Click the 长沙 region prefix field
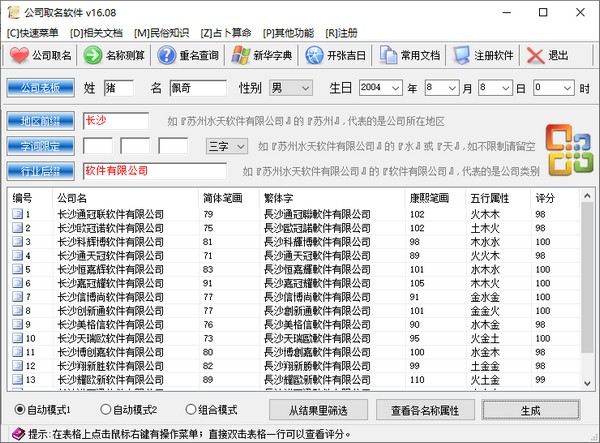 click(116, 121)
